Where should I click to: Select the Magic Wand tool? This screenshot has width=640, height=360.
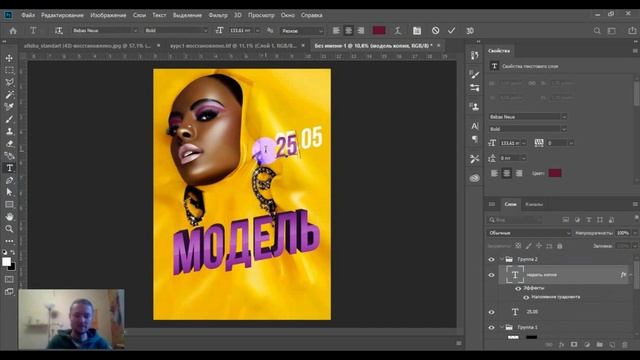click(x=9, y=95)
